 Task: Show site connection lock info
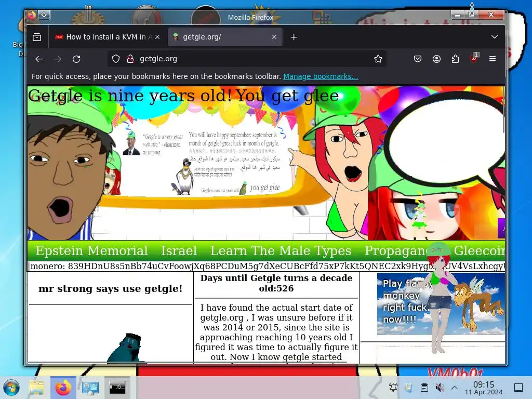[x=130, y=59]
